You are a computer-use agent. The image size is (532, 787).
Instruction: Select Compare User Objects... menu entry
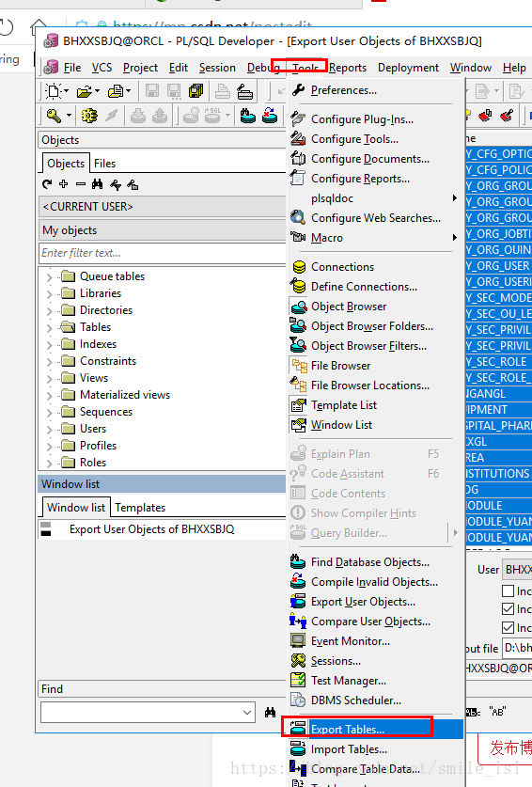(x=374, y=622)
